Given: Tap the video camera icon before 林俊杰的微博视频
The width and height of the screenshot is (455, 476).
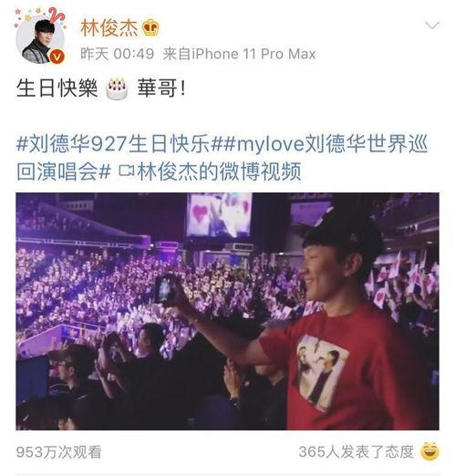Looking at the screenshot, I should click(x=126, y=171).
